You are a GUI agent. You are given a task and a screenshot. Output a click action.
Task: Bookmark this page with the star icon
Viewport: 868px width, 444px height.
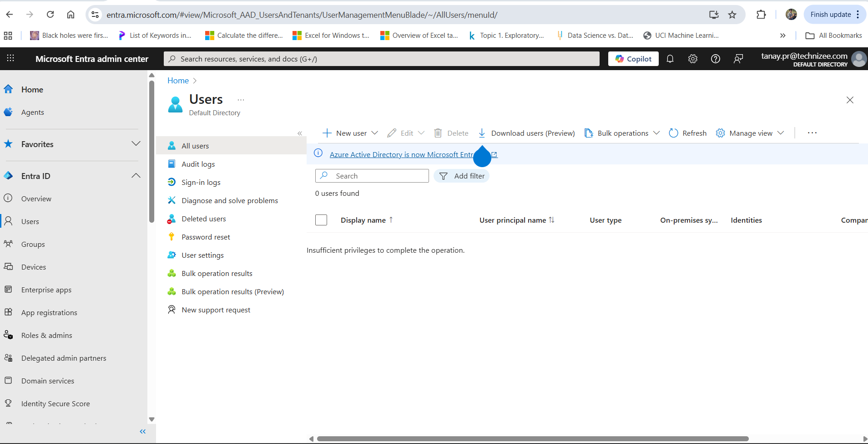pos(732,15)
